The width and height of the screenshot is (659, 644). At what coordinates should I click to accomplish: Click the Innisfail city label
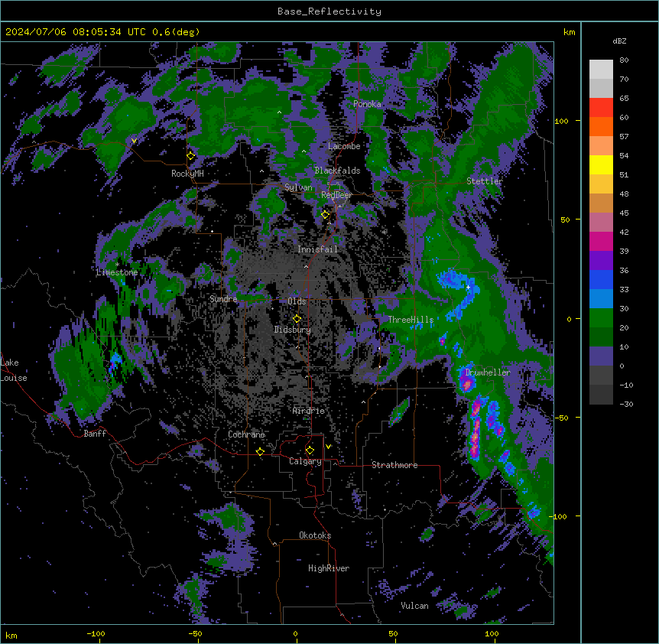pos(318,249)
